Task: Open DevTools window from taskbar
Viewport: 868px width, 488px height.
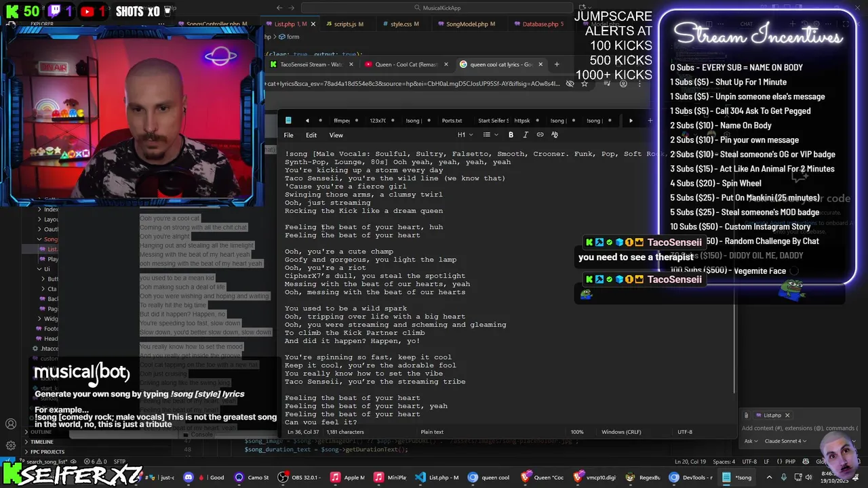Action: [690, 477]
